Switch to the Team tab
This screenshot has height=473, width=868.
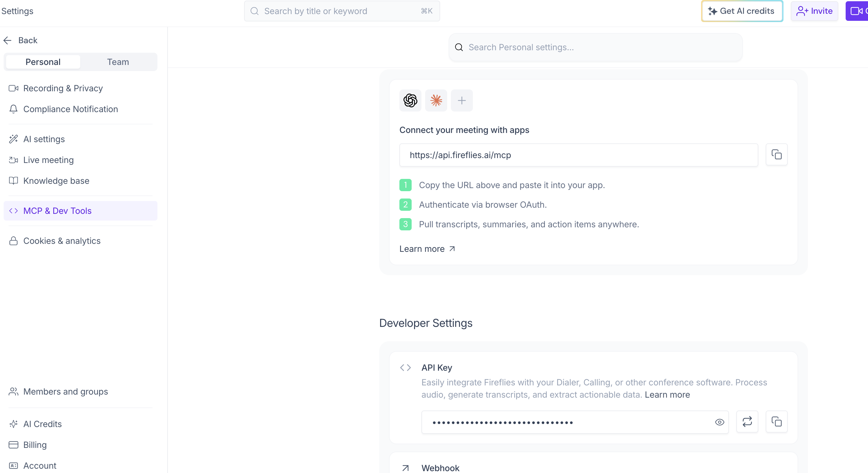point(118,62)
